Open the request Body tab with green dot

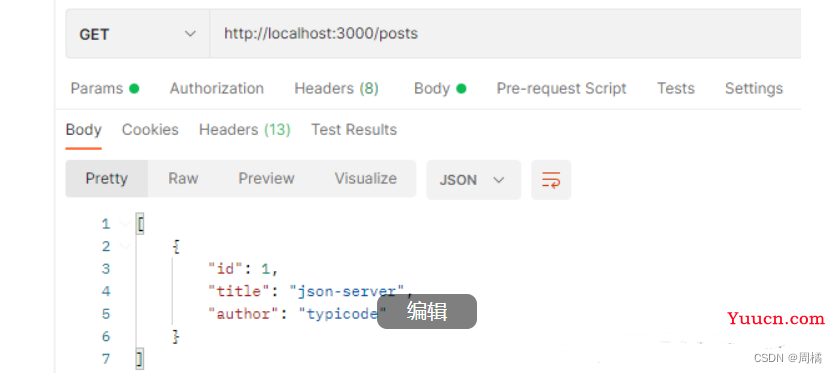pyautogui.click(x=440, y=89)
